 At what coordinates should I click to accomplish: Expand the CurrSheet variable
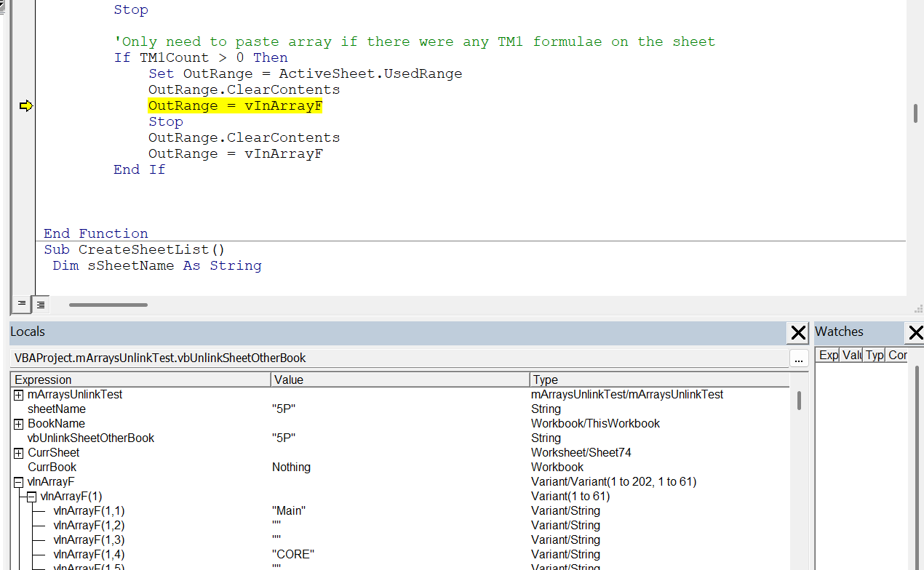pos(19,453)
